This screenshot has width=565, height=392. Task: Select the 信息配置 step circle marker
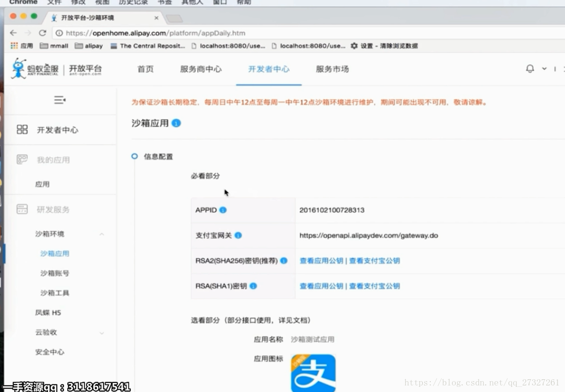[x=135, y=156]
